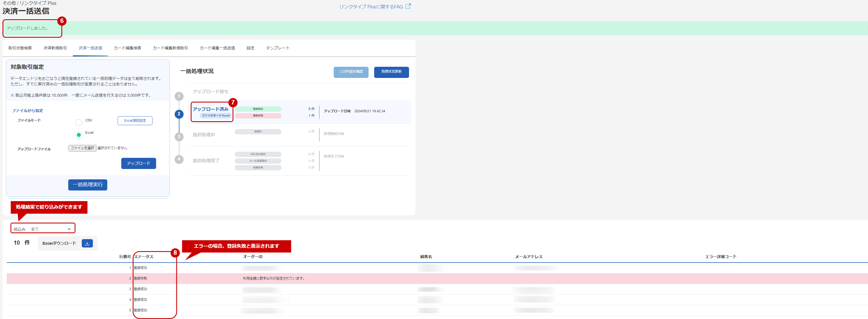The height and width of the screenshot is (319, 868).
Task: Go to カード編集検索 tab
Action: click(x=128, y=48)
